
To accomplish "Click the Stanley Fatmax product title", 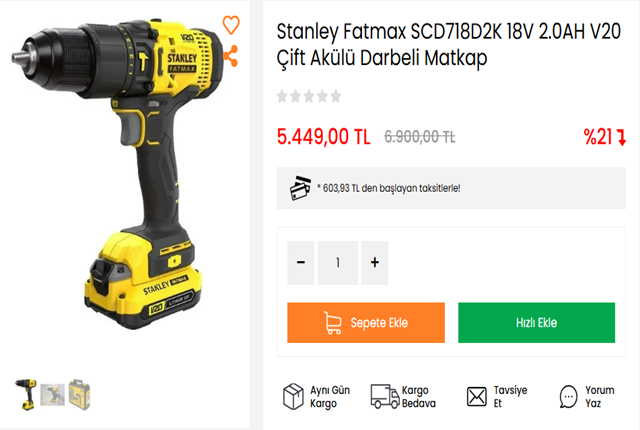I will pyautogui.click(x=449, y=45).
